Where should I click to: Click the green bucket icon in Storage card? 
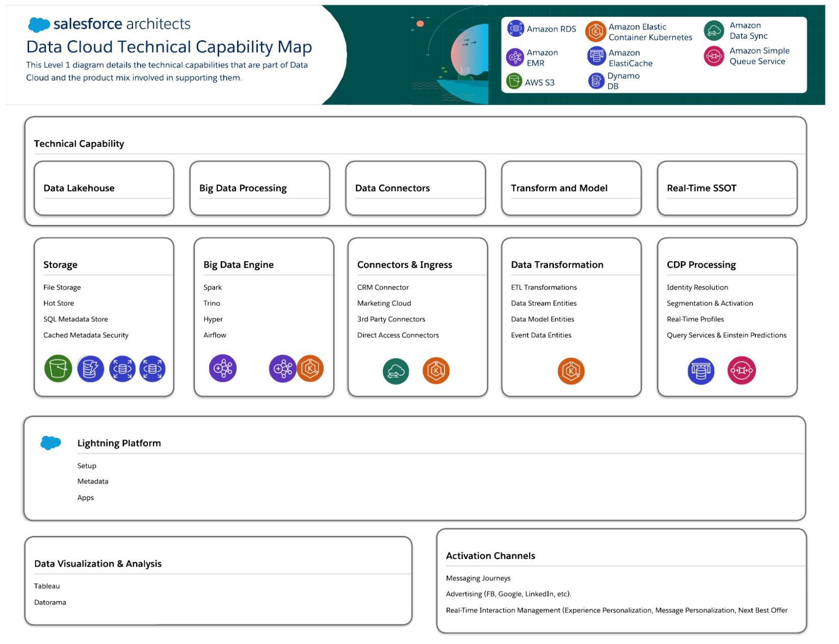(58, 369)
